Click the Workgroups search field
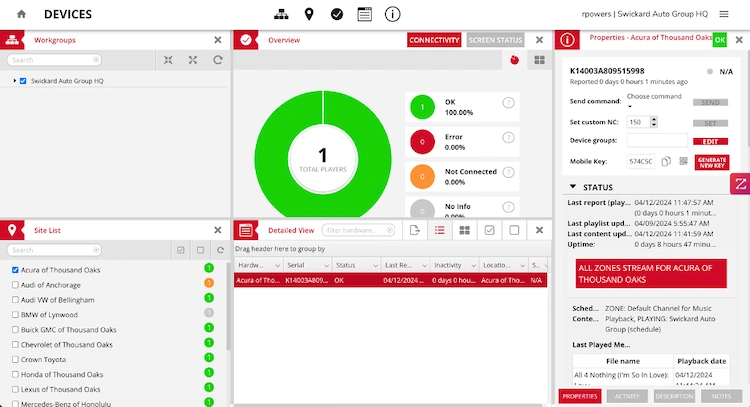This screenshot has height=407, width=750. 54,60
